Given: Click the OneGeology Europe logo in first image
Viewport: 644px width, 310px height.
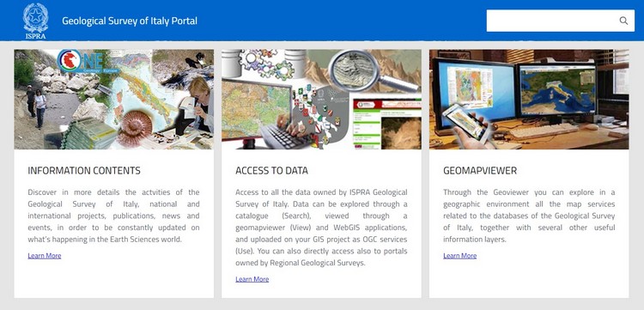Looking at the screenshot, I should click(x=88, y=61).
